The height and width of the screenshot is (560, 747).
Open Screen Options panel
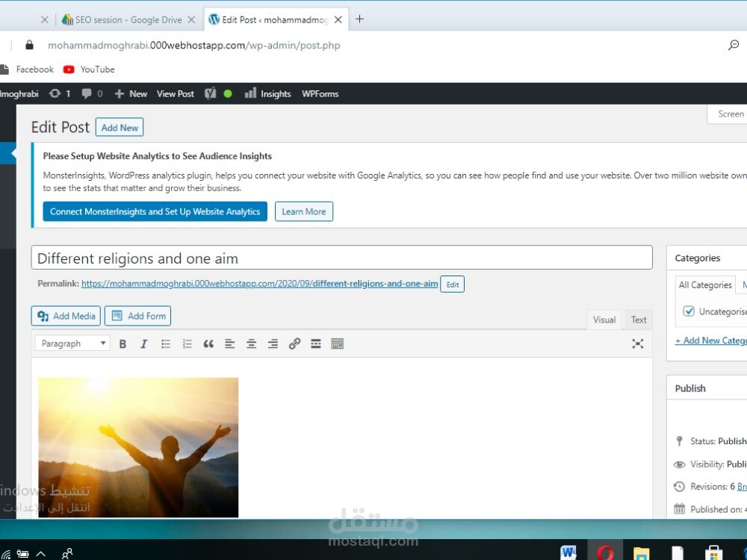[728, 114]
